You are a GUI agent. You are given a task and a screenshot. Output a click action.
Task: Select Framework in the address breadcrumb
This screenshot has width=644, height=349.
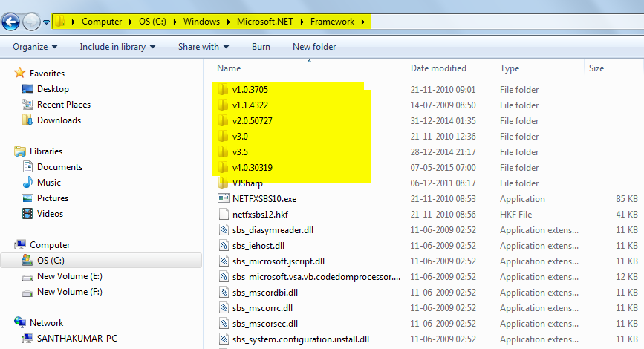[332, 22]
